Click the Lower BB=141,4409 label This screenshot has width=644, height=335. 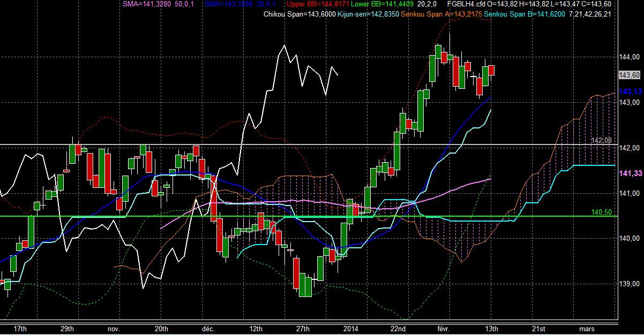382,4
